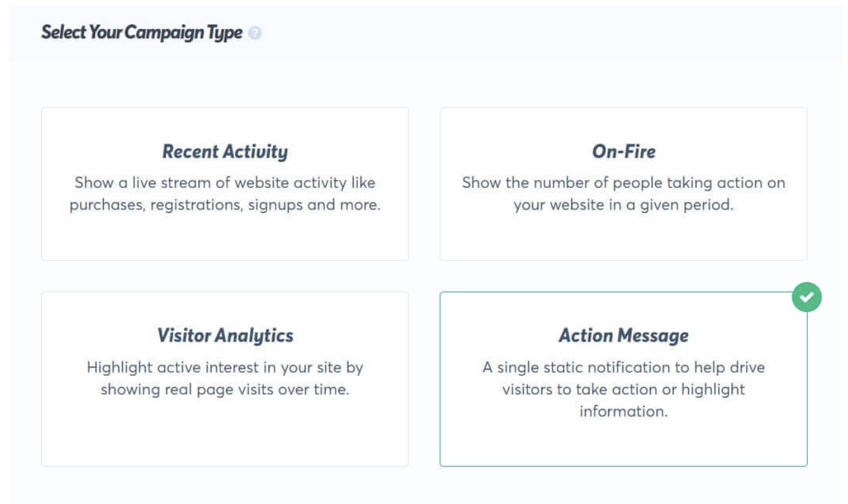Viewport: 848px width, 504px height.
Task: Click the text 'your website in a given period'
Action: (x=624, y=204)
